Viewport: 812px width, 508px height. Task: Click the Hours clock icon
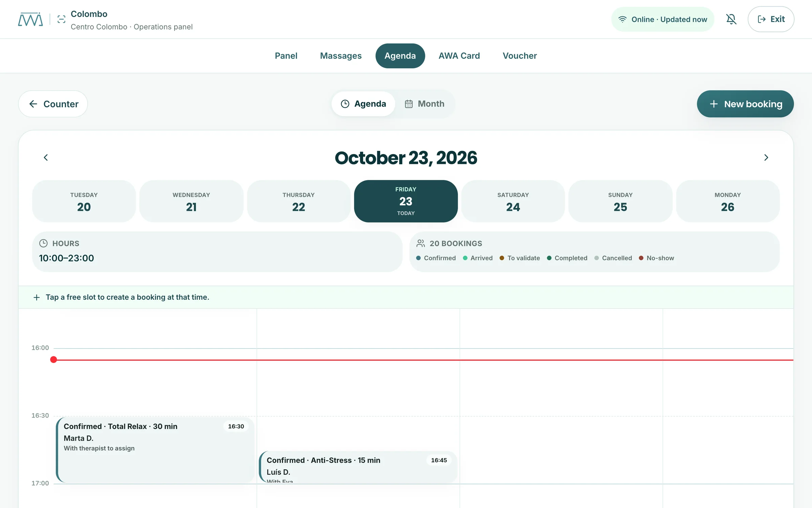pyautogui.click(x=43, y=243)
